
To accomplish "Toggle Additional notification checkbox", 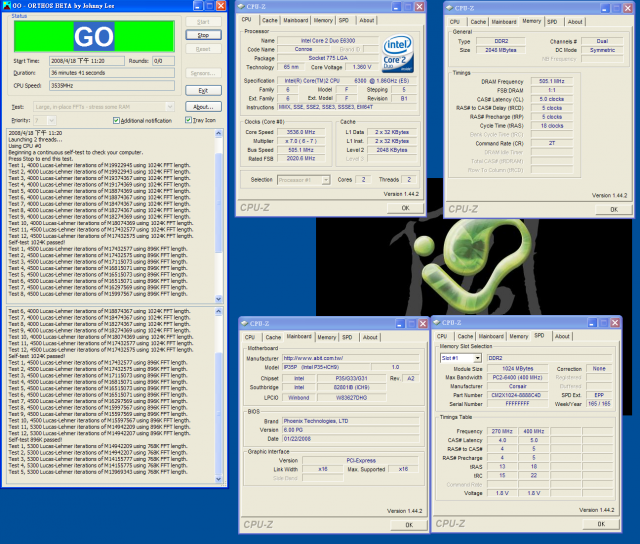I will click(x=116, y=120).
